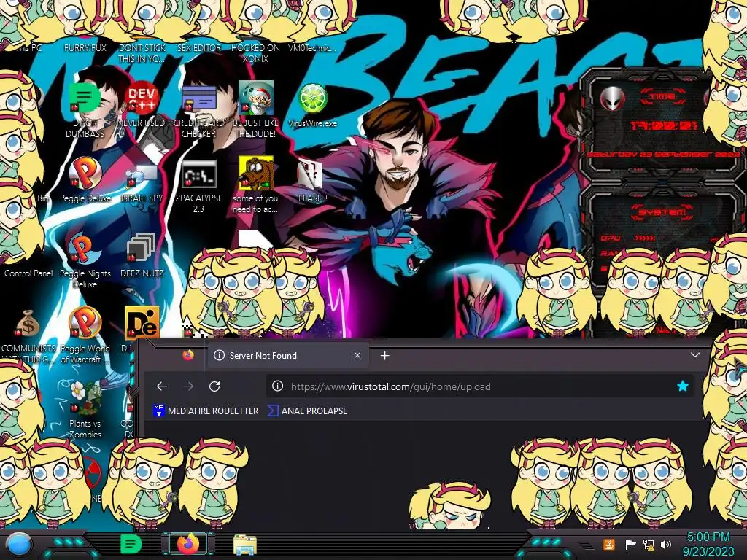Open the Start orb on the taskbar
The width and height of the screenshot is (747, 560).
(x=19, y=544)
